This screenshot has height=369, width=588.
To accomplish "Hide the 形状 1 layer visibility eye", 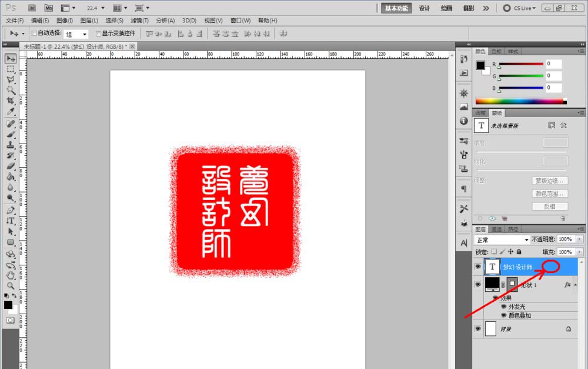I will pyautogui.click(x=479, y=284).
